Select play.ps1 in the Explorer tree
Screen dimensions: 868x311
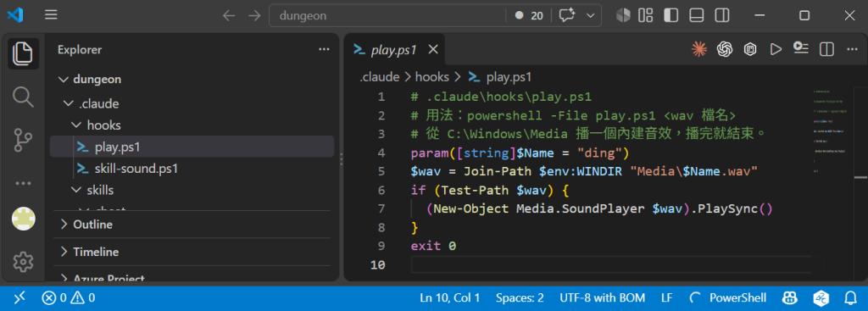[192, 147]
